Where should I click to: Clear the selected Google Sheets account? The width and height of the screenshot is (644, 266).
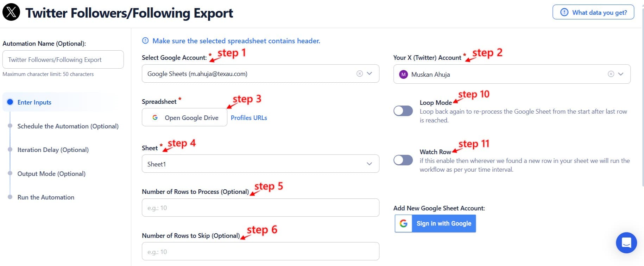[360, 74]
